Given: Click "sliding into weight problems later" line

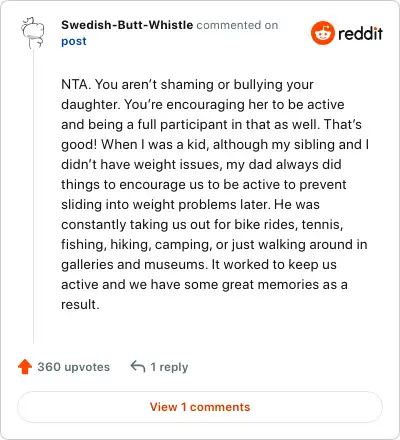Looking at the screenshot, I should (x=166, y=204).
